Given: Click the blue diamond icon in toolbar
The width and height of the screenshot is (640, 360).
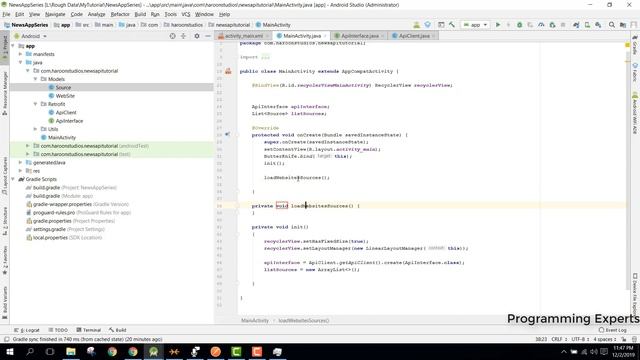Looking at the screenshot, I should (427, 25).
